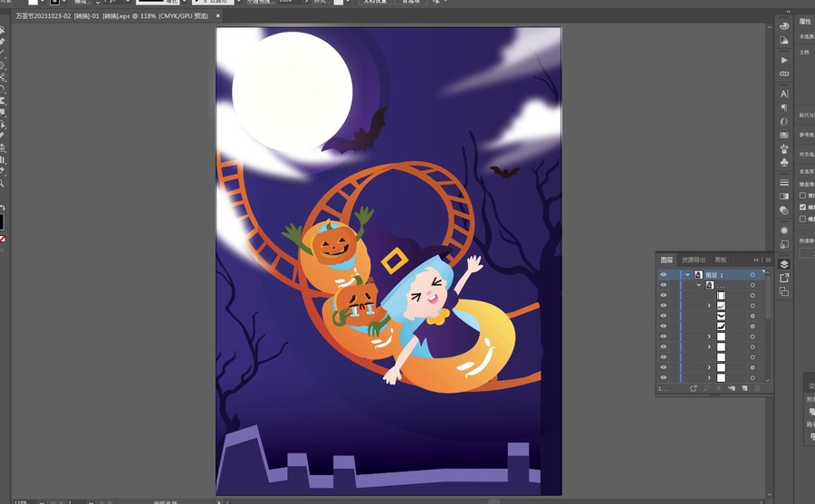Open the Brushes panel icon

[784, 149]
